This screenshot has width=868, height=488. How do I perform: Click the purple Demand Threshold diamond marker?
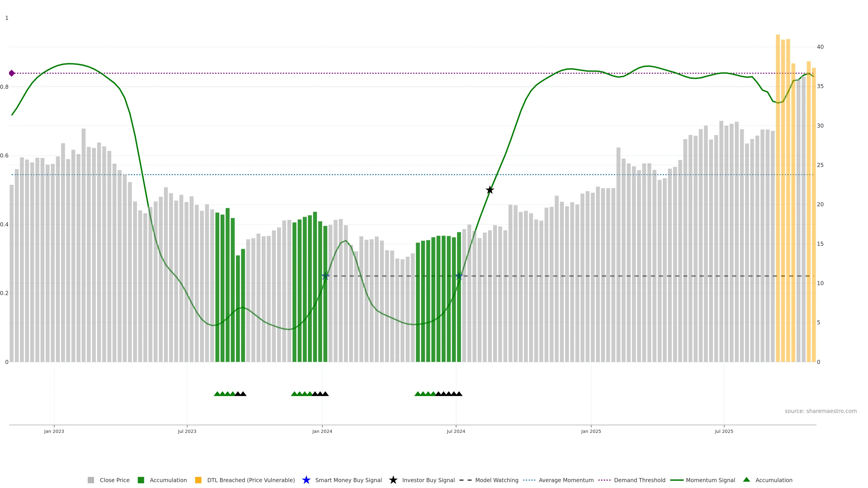(12, 73)
